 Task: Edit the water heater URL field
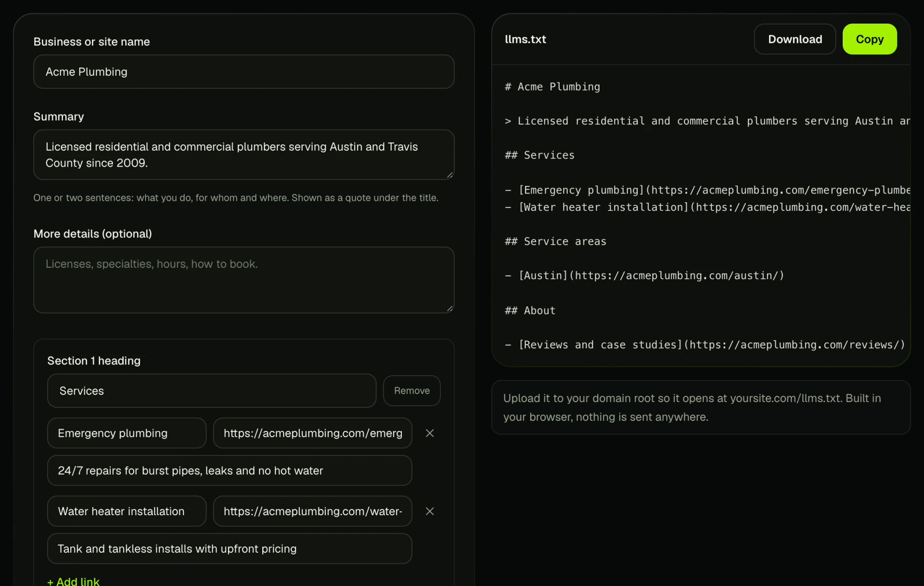(313, 511)
